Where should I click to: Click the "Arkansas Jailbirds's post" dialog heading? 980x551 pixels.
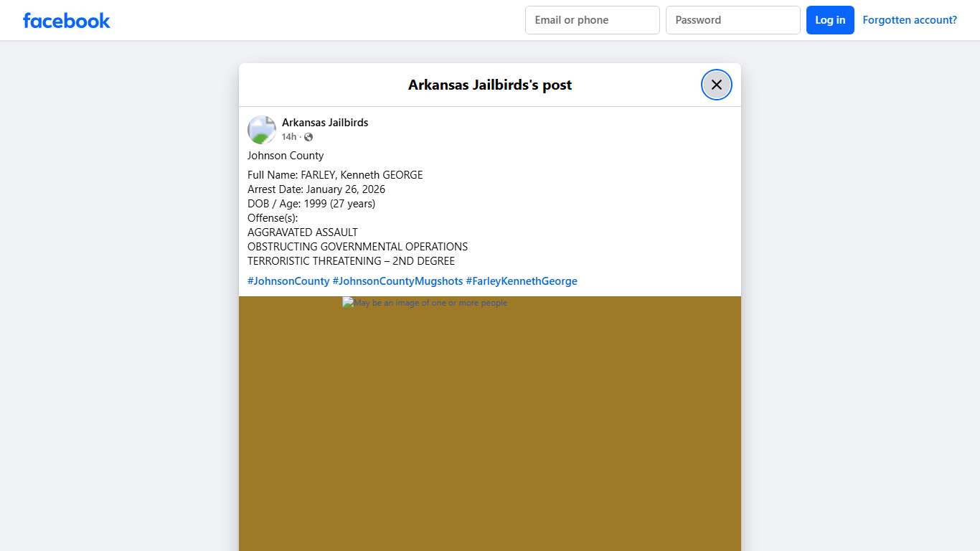pyautogui.click(x=489, y=85)
